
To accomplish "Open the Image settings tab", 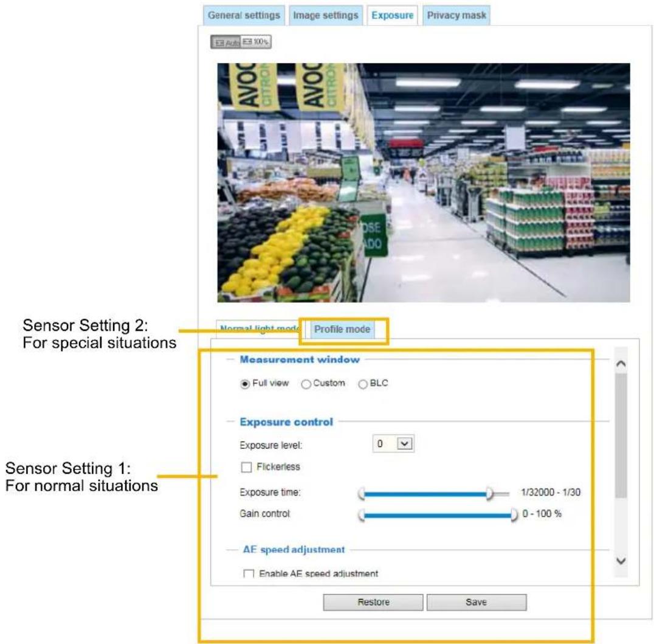I will pyautogui.click(x=325, y=15).
